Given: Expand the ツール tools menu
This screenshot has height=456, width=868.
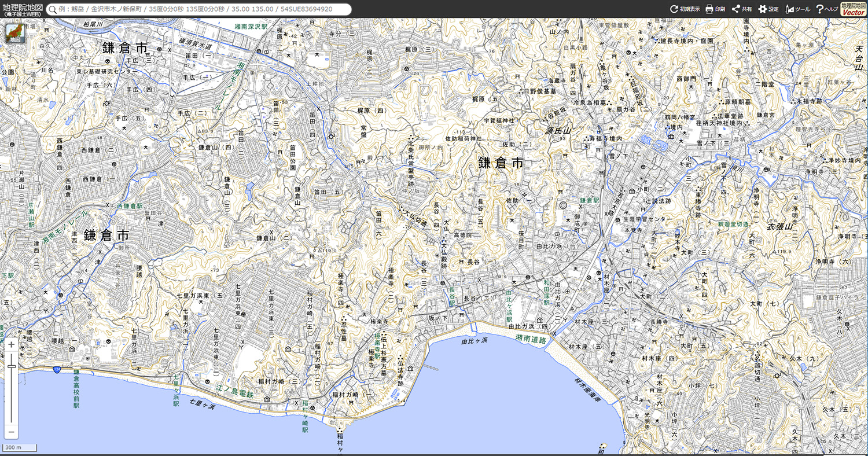Looking at the screenshot, I should coord(797,9).
